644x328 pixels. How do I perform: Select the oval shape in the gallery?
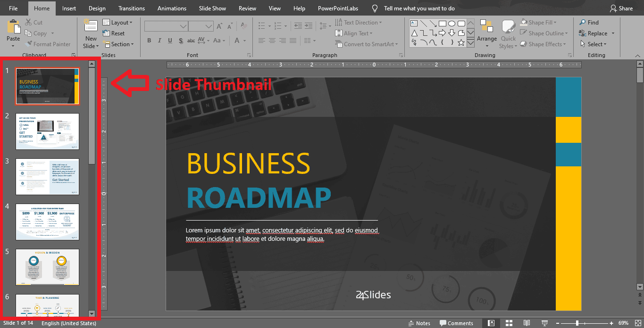tap(452, 23)
